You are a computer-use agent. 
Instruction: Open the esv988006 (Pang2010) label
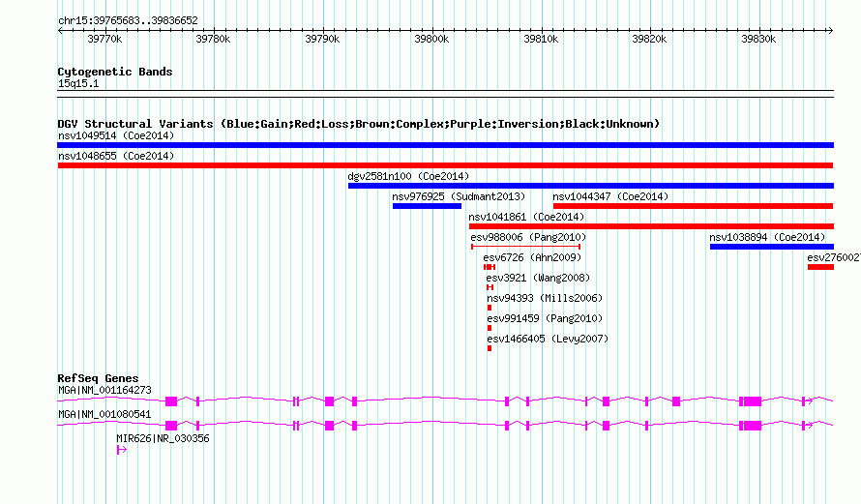coord(528,237)
